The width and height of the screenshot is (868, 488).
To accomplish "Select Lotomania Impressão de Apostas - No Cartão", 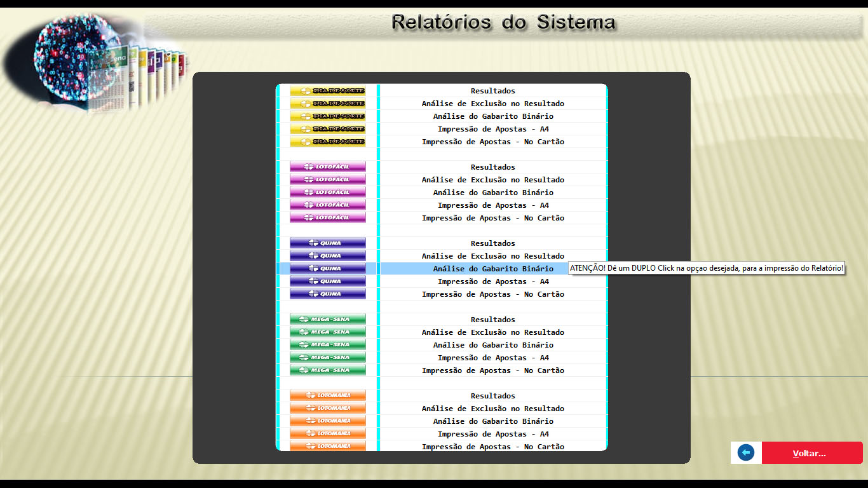I will pyautogui.click(x=493, y=447).
